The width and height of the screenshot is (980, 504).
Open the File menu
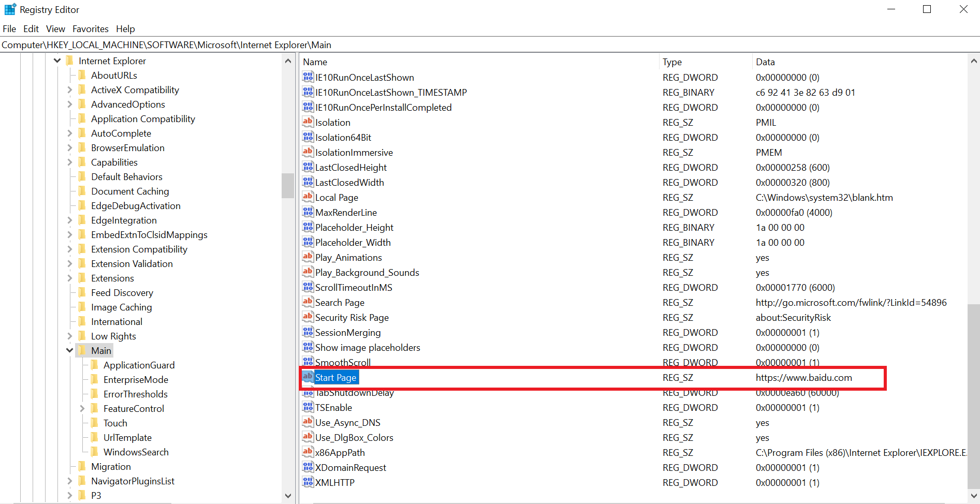pos(9,28)
